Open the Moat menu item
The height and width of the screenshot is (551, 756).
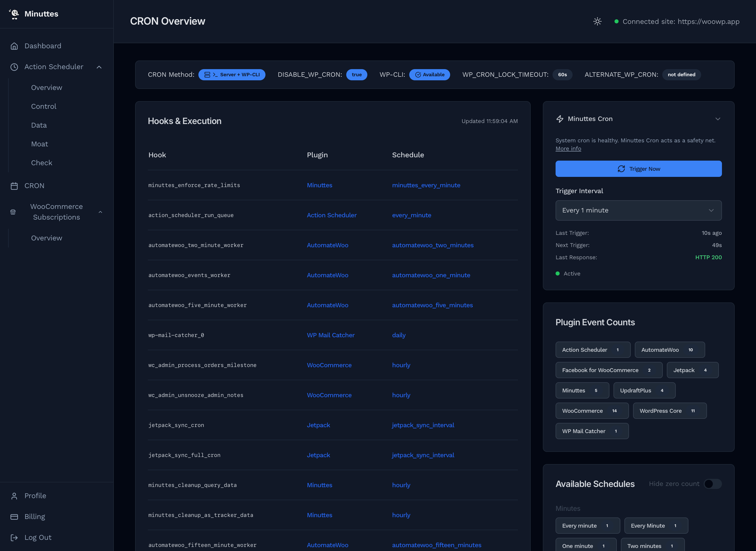[x=39, y=144]
